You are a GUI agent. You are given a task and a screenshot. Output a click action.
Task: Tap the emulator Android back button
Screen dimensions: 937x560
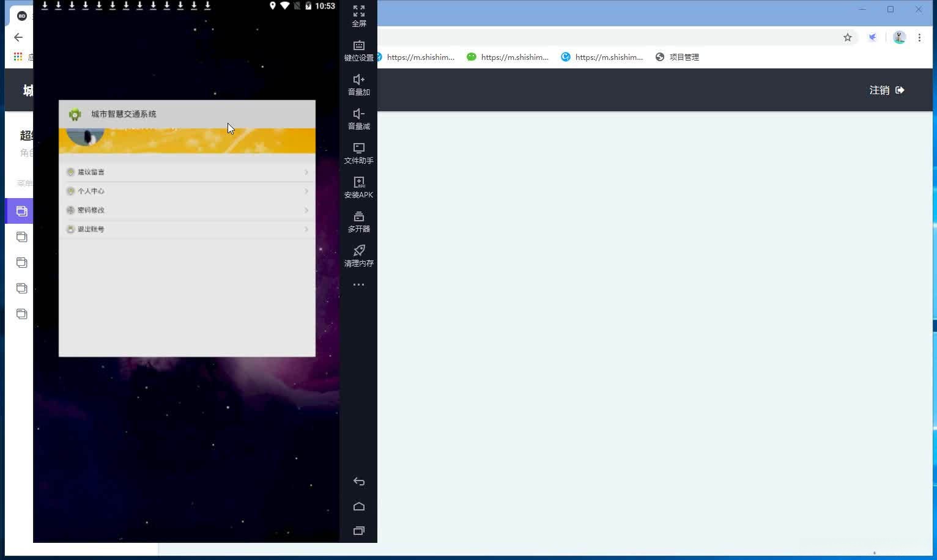[359, 482]
